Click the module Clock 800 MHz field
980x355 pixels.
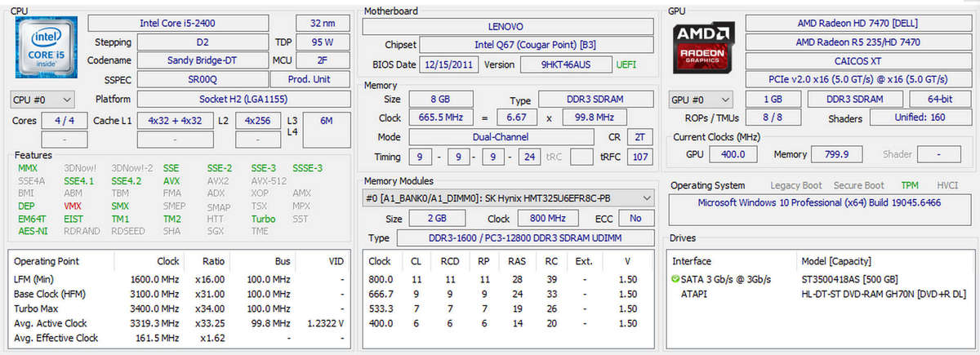(x=549, y=219)
